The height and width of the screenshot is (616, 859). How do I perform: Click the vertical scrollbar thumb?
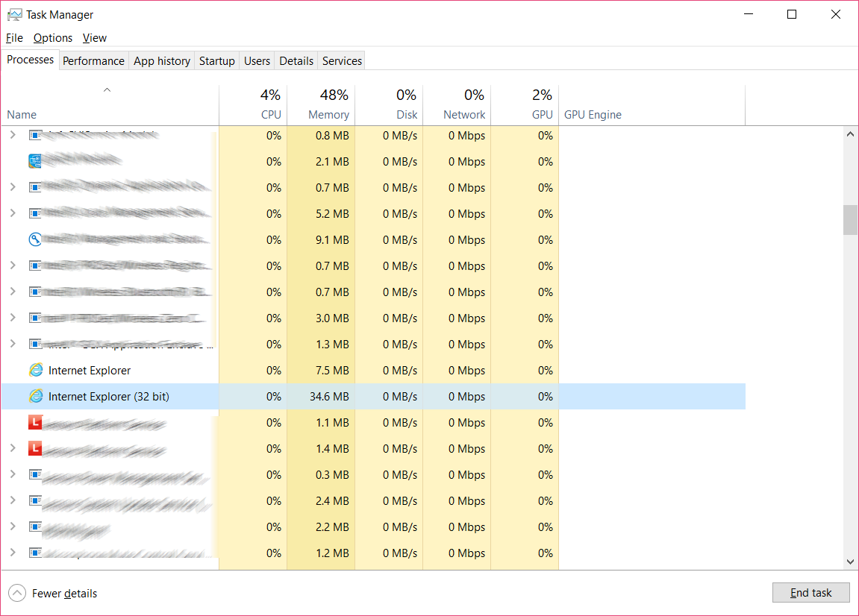(849, 219)
